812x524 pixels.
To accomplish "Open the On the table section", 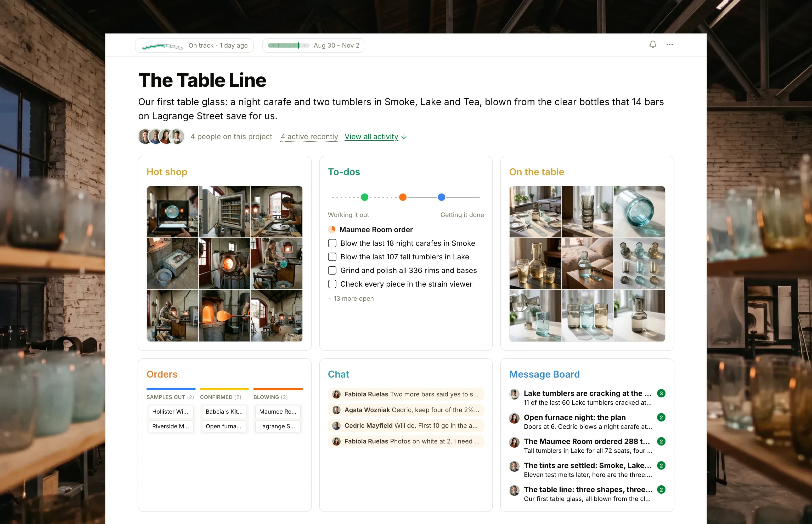I will 536,172.
